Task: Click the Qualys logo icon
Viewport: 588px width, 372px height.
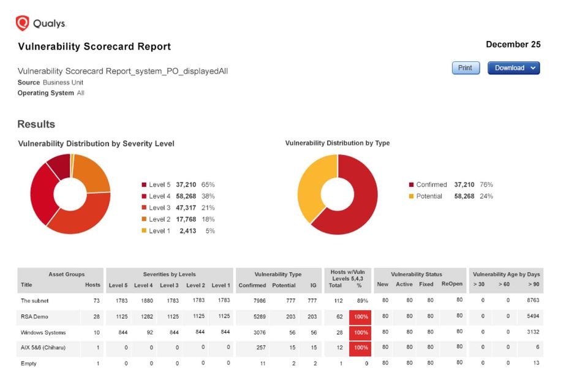Action: [23, 23]
